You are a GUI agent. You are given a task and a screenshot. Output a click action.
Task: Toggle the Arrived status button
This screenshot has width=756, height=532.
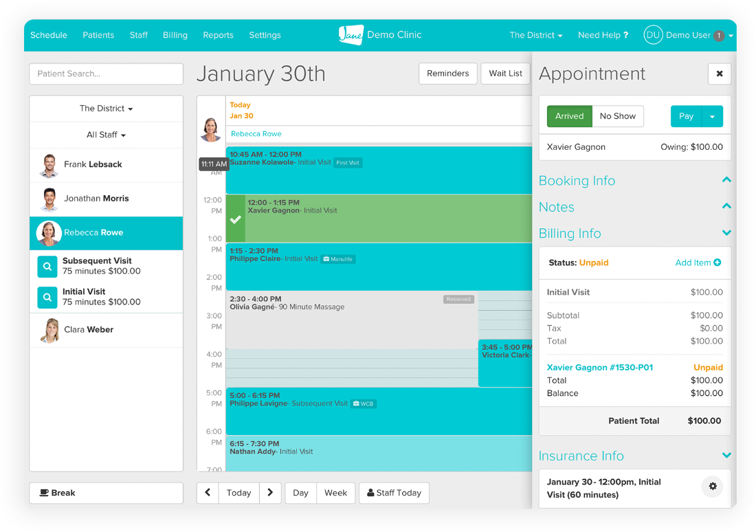click(569, 116)
